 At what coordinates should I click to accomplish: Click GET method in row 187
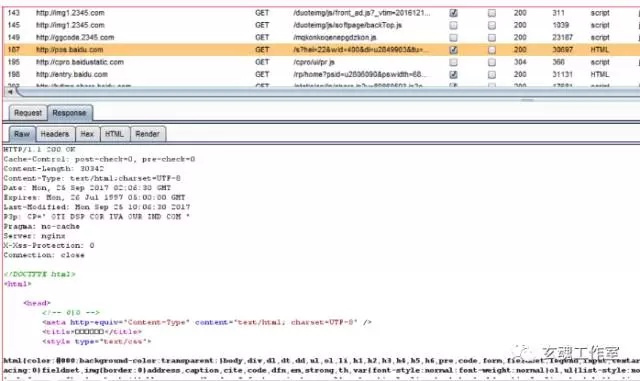[262, 50]
